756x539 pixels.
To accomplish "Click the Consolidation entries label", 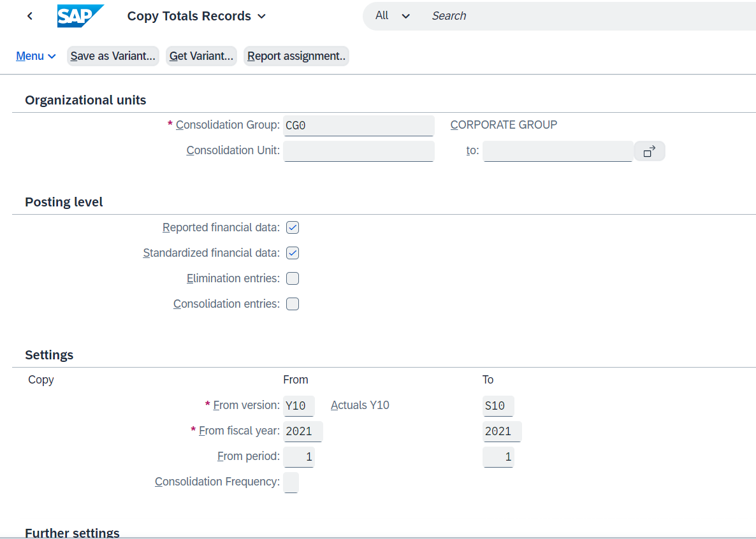I will pos(226,304).
